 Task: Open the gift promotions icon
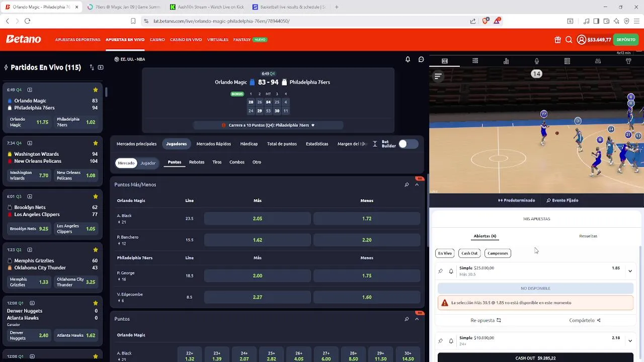pos(558,40)
